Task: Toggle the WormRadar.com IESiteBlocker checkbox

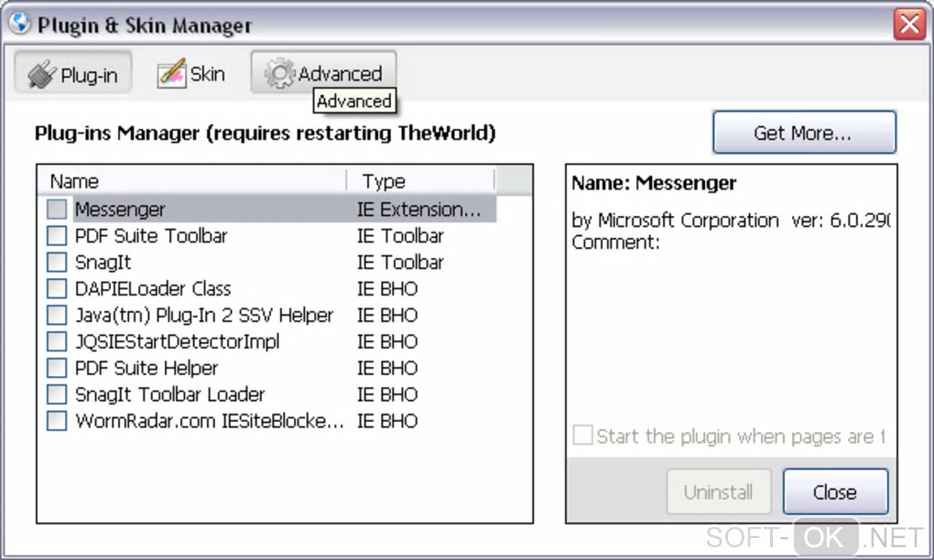Action: pyautogui.click(x=57, y=421)
